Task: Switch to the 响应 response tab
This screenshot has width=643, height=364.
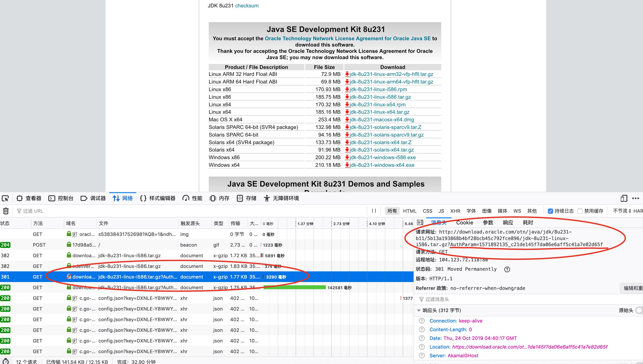Action: pos(508,222)
